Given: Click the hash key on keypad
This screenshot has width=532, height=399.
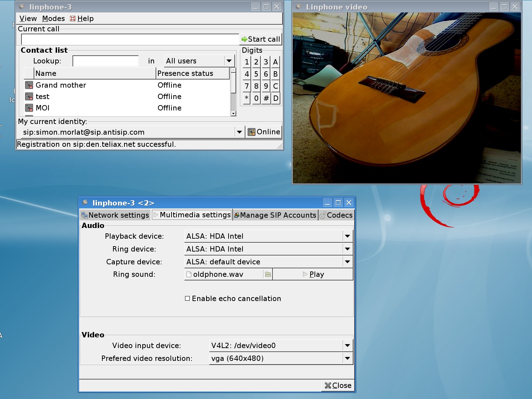Looking at the screenshot, I should [x=266, y=98].
